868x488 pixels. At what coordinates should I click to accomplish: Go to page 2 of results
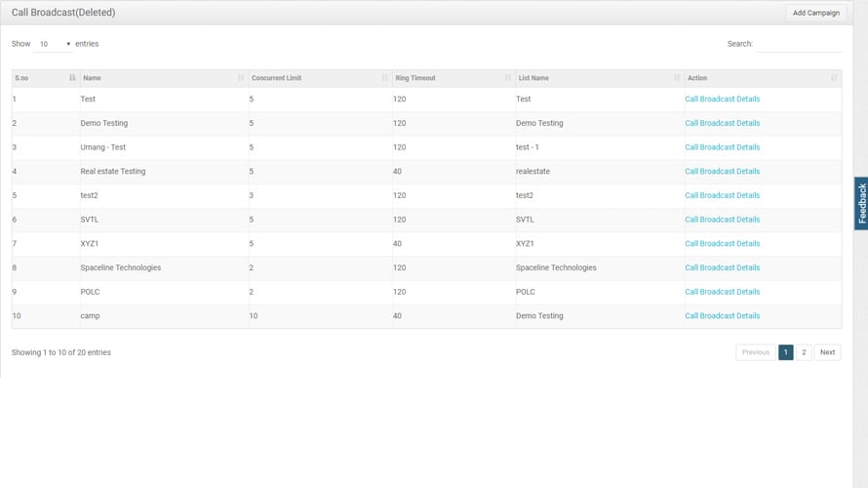[x=804, y=352]
